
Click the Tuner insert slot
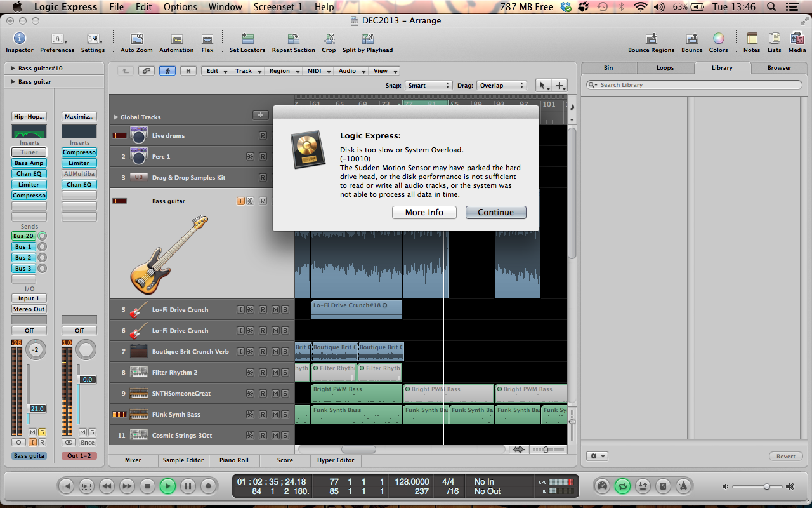pyautogui.click(x=29, y=152)
